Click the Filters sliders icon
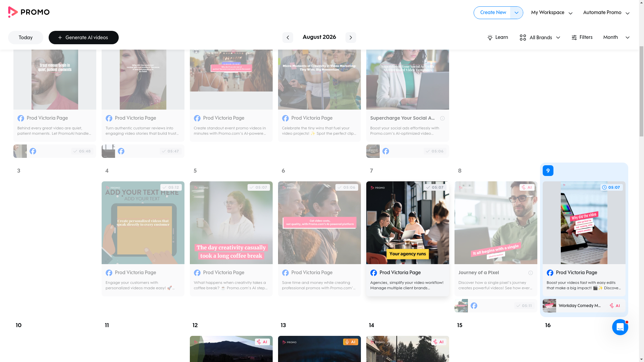Screen dimensions: 644x362 click(x=574, y=38)
